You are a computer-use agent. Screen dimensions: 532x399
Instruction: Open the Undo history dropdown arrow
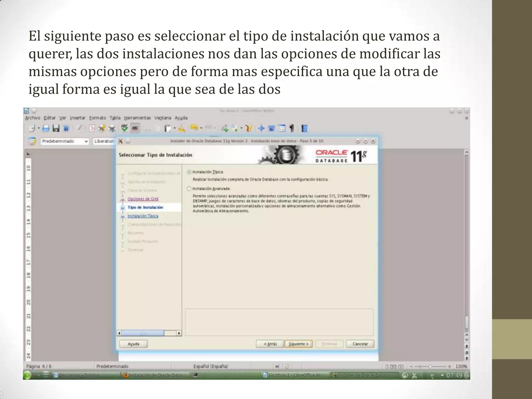[201, 128]
